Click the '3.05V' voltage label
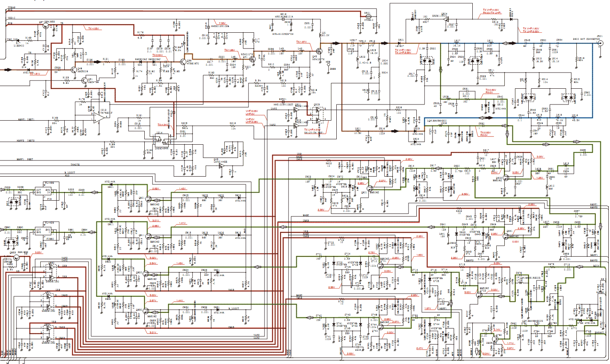The image size is (610, 364). click(x=540, y=157)
